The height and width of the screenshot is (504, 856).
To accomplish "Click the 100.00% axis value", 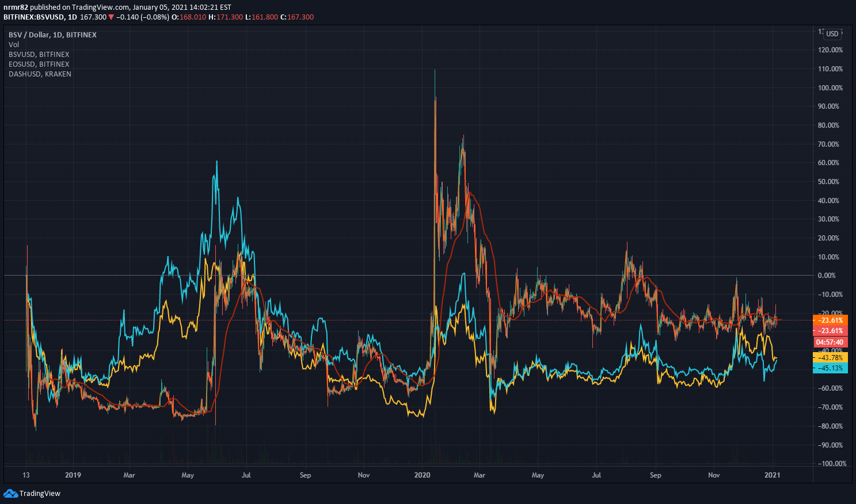I will 830,88.
